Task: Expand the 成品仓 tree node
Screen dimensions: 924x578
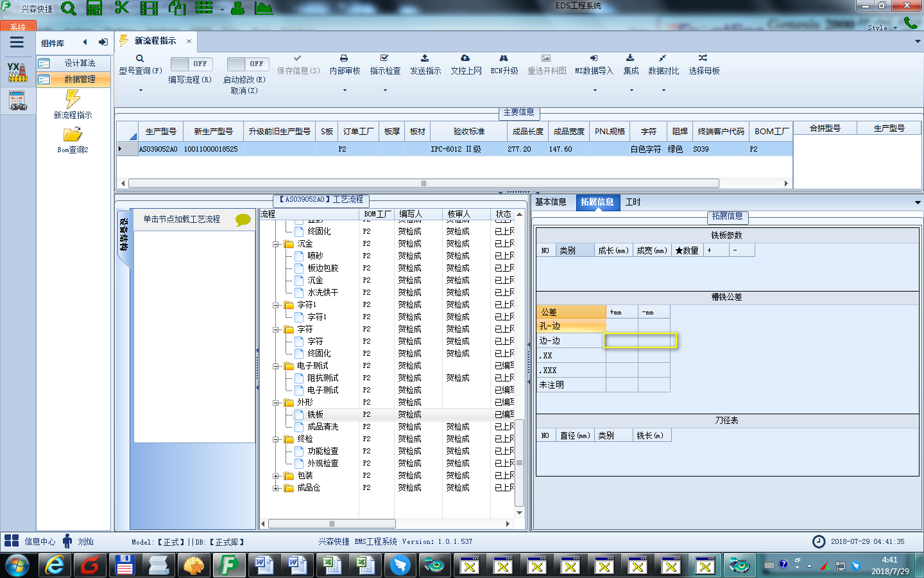Action: pos(276,488)
